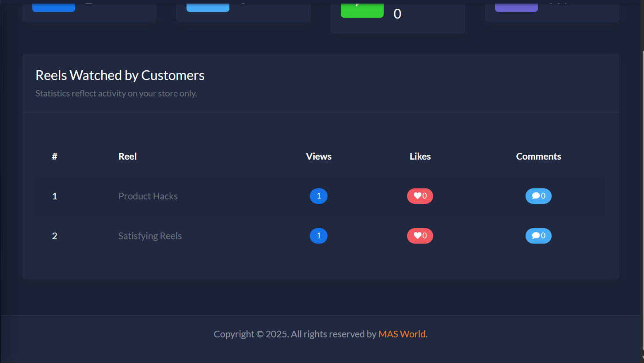Screen dimensions: 644x363
Task: Select row number 2 in the table
Action: [54, 236]
